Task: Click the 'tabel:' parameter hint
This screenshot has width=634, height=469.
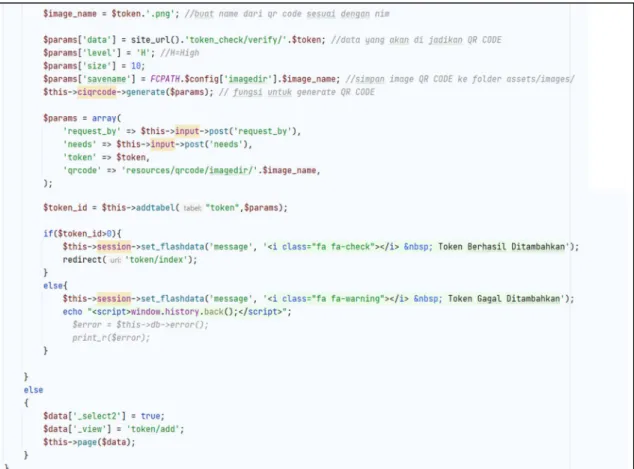Action: pyautogui.click(x=192, y=208)
